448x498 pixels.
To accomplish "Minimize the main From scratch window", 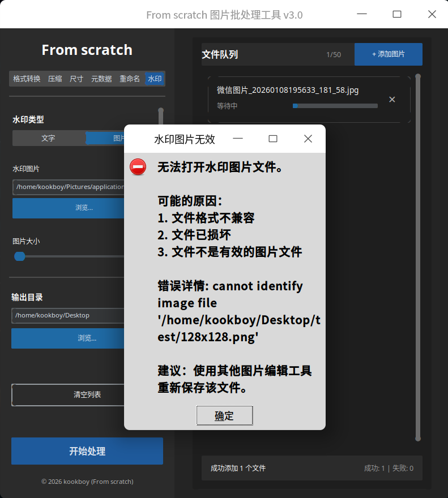I will coord(362,14).
